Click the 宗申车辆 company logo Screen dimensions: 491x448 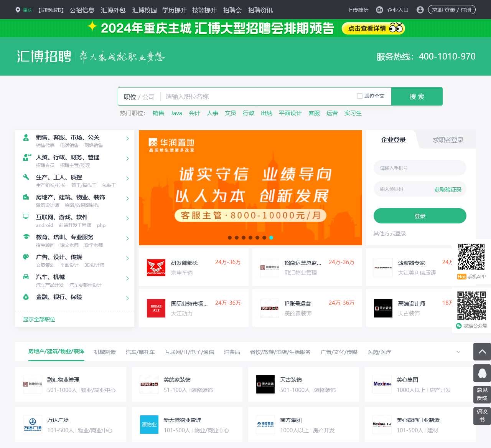click(x=156, y=268)
